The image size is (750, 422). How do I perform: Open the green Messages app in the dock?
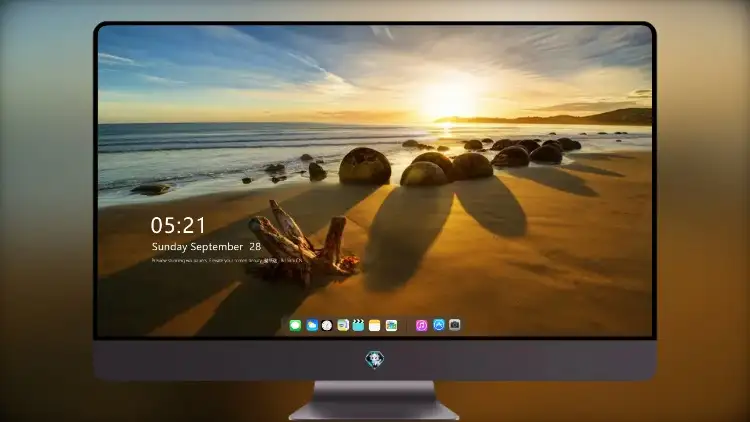(295, 325)
